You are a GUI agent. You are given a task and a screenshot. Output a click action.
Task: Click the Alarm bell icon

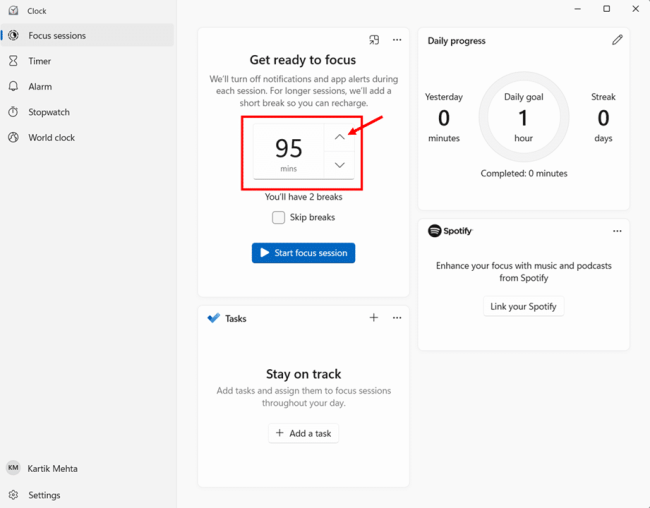click(13, 86)
